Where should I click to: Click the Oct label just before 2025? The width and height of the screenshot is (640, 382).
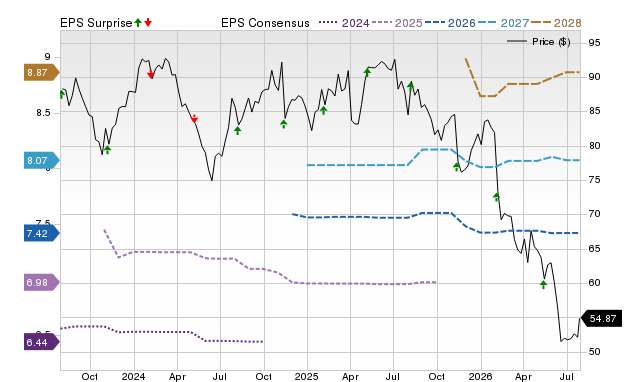click(263, 376)
